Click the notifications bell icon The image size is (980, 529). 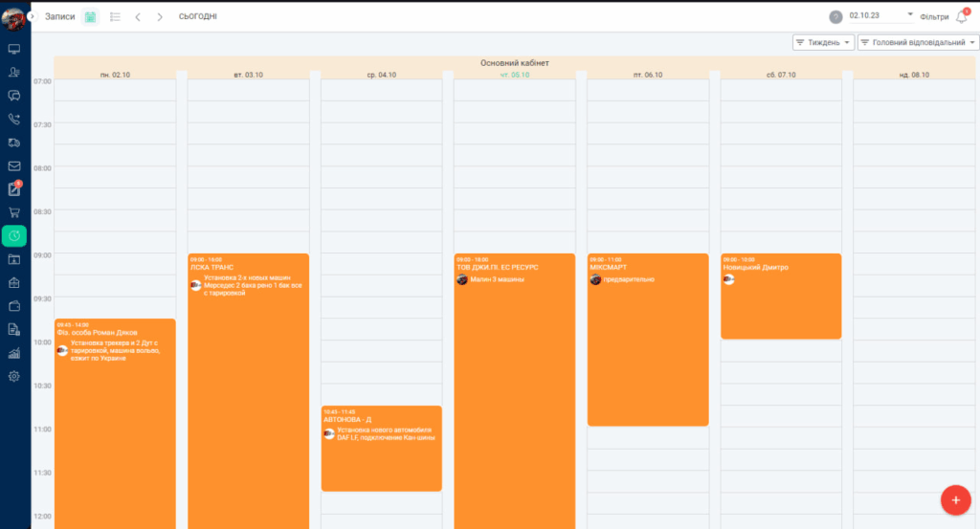pos(962,16)
